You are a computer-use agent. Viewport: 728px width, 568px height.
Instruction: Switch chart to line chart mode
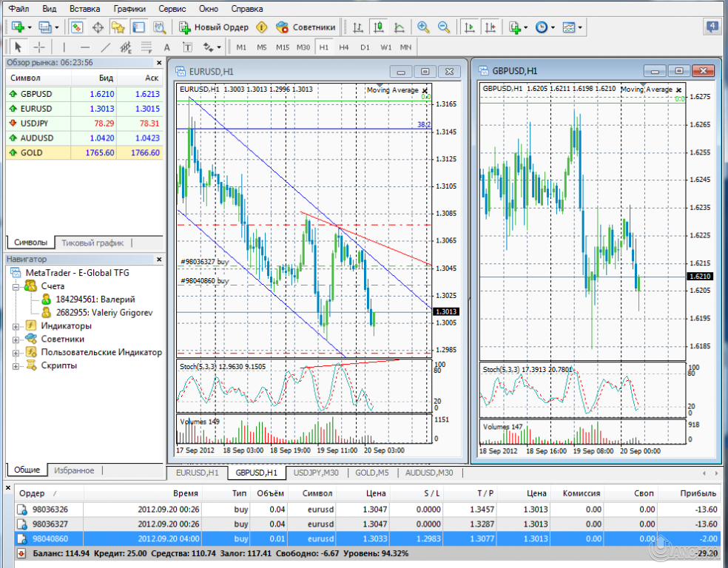tap(398, 28)
